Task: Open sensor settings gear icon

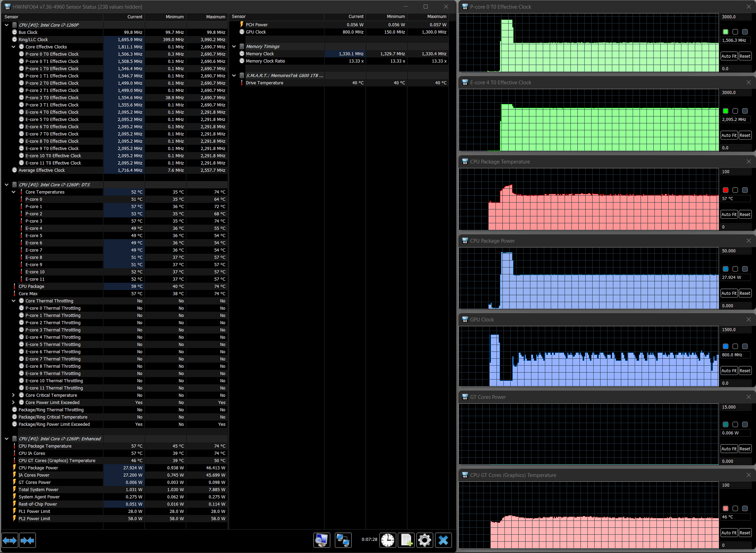Action: point(425,540)
